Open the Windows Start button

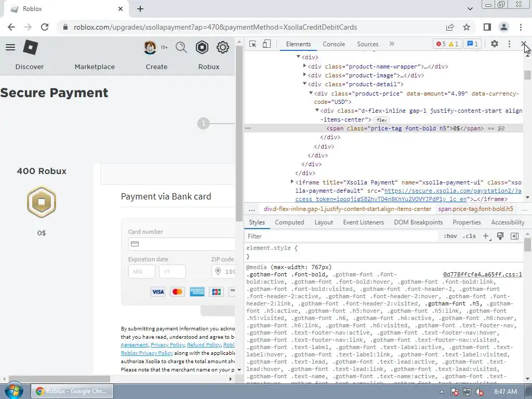click(14, 391)
